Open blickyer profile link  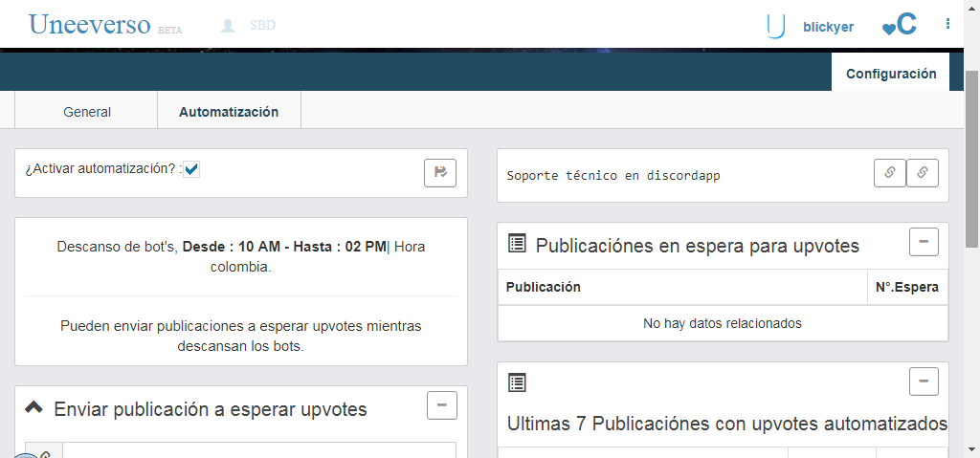click(x=828, y=27)
